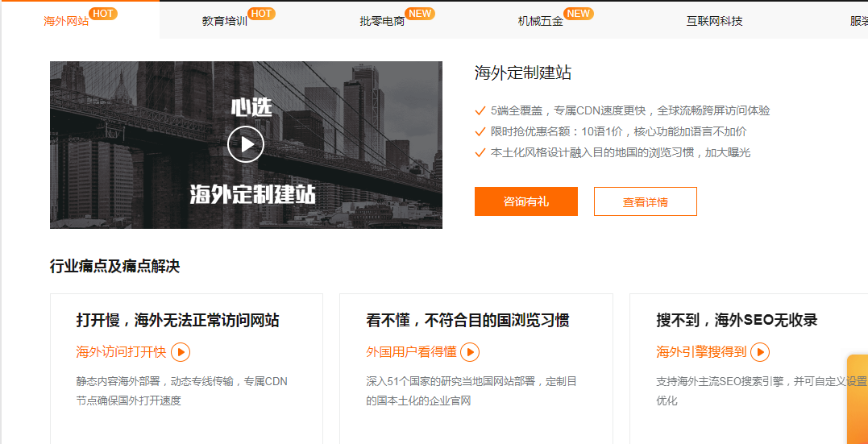This screenshot has width=868, height=444.
Task: Click the NEW badge on 机械五金
Action: click(x=578, y=14)
